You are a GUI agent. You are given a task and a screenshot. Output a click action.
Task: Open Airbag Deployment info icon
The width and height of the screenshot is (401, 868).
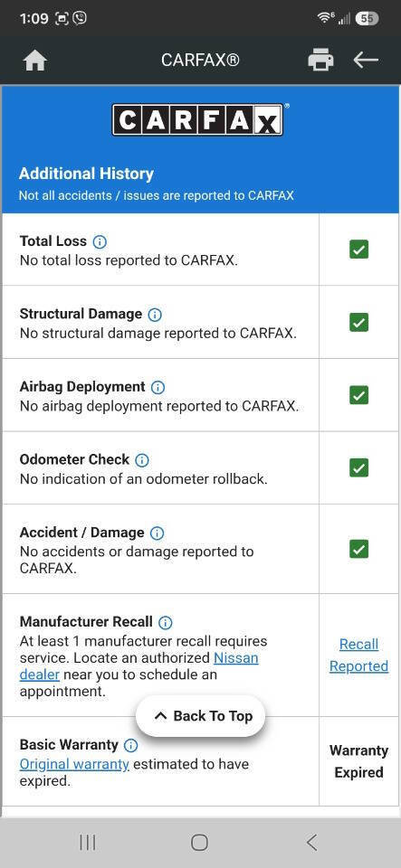coord(158,388)
